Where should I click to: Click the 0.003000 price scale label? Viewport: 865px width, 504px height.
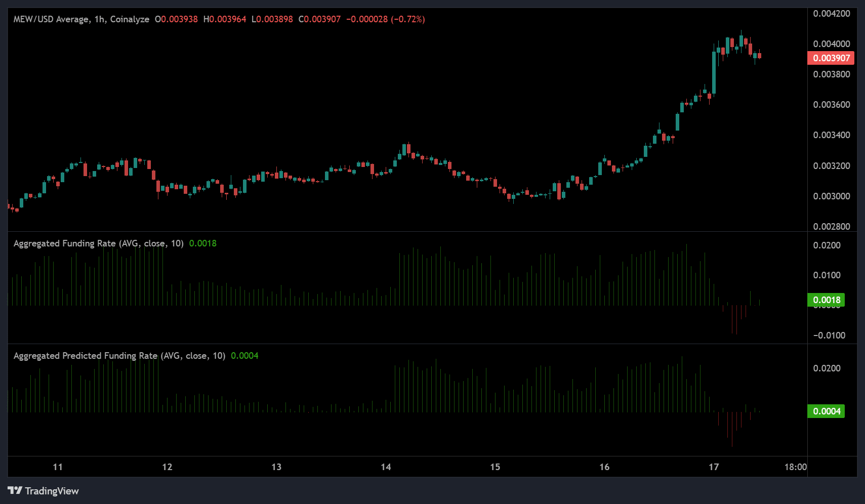(x=831, y=196)
